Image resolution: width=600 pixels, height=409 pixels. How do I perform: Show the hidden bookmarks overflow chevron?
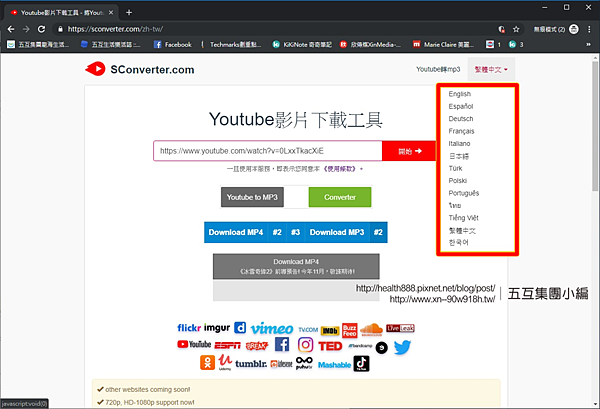(589, 45)
